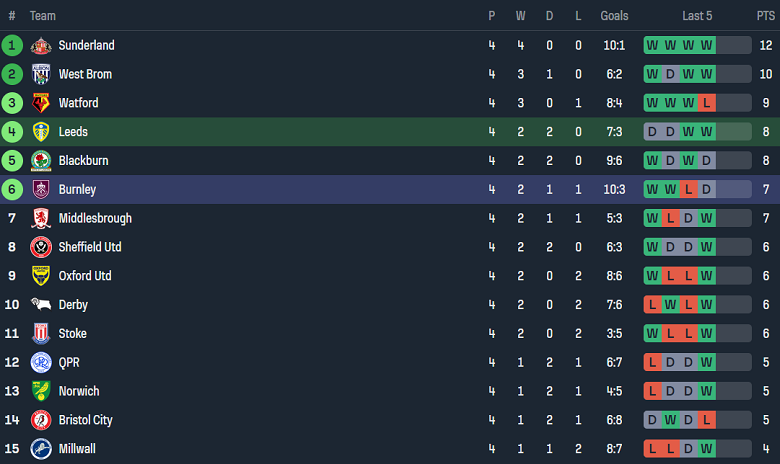Viewport: 780px width, 464px height.
Task: Click the Watford club crest
Action: [41, 103]
